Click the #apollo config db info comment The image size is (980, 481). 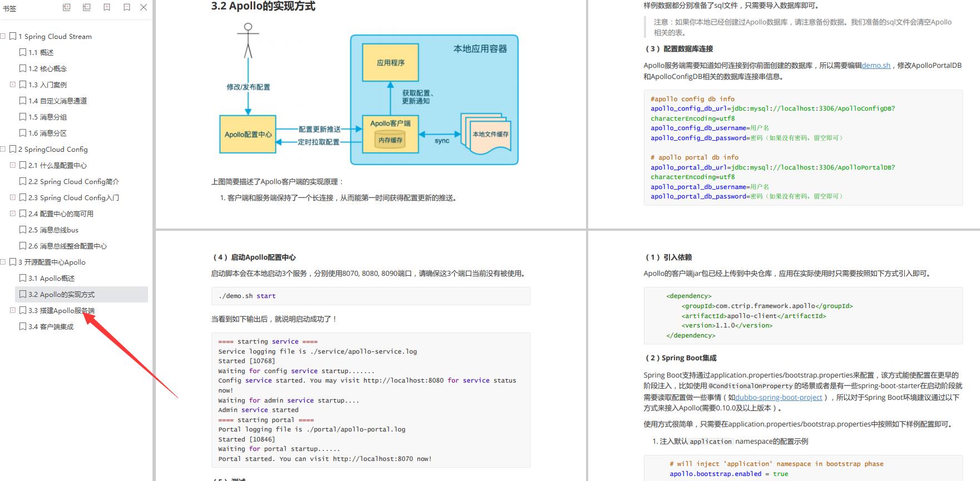tap(692, 99)
